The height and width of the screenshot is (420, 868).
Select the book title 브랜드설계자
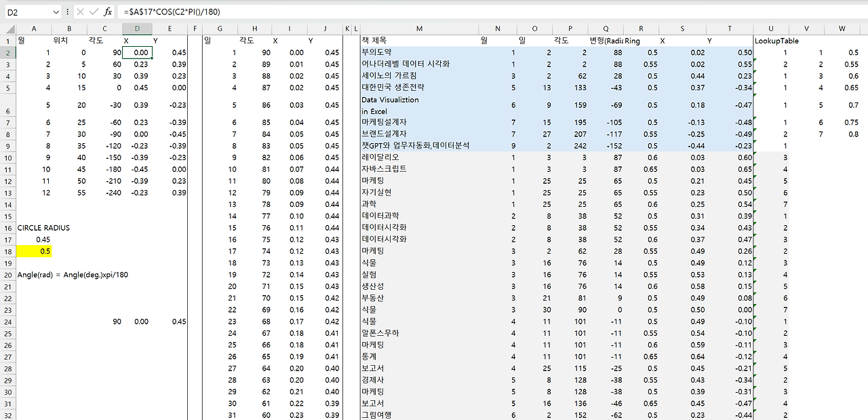tap(419, 134)
